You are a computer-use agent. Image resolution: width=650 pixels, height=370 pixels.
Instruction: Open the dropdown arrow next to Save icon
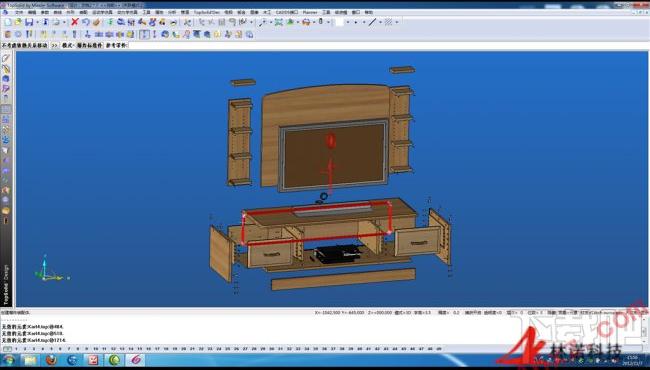pos(37,22)
